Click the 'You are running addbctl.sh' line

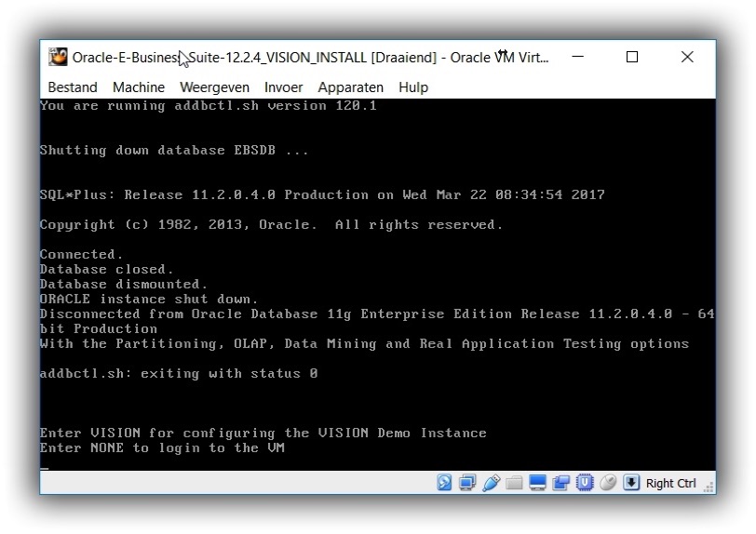(x=209, y=106)
